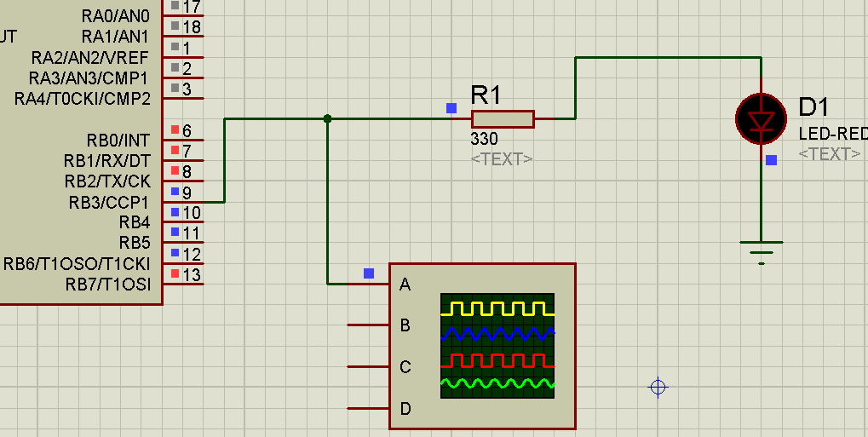Select the RA4/T0CKI/CMP2 pin label
This screenshot has height=437, width=868.
click(x=83, y=99)
